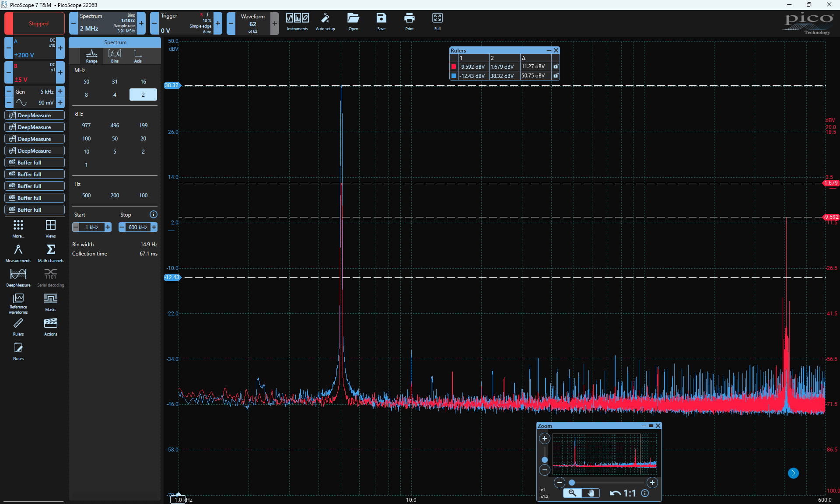Save the current waveform
The image size is (840, 504).
tap(381, 22)
